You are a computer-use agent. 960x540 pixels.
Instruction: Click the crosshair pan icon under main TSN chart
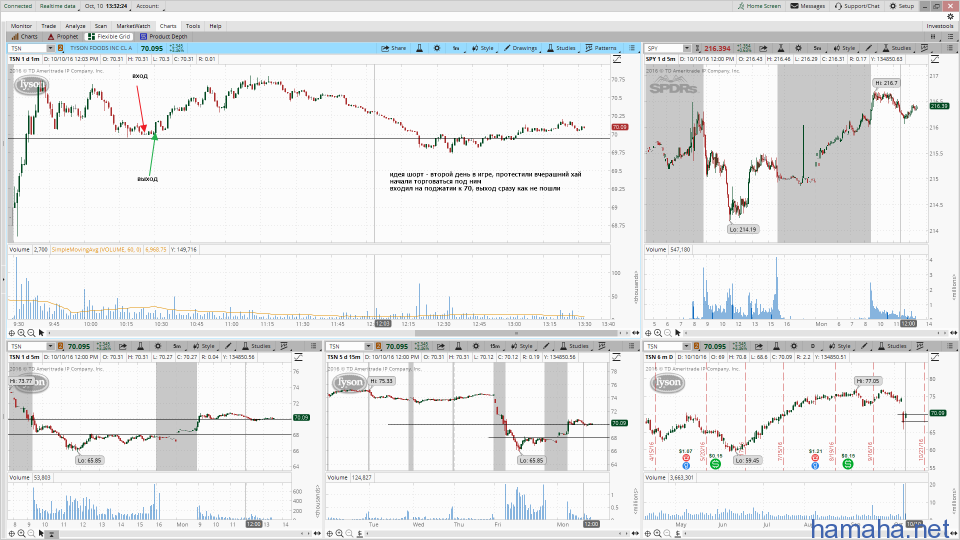12,332
